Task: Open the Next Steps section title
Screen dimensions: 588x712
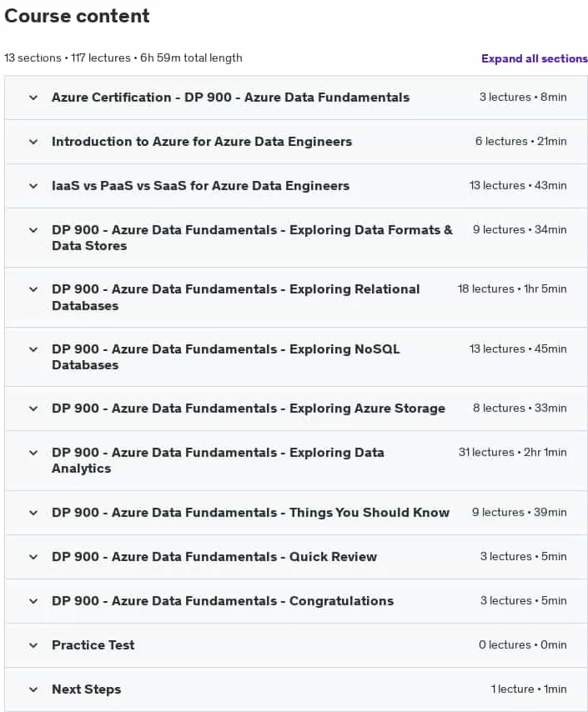Action: (x=87, y=689)
